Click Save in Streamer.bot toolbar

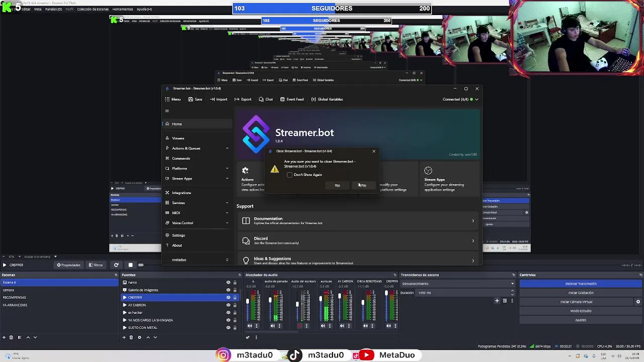[x=195, y=99]
